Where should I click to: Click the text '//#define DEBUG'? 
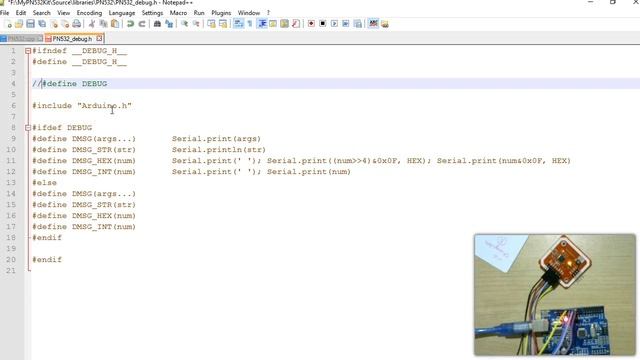(x=70, y=84)
